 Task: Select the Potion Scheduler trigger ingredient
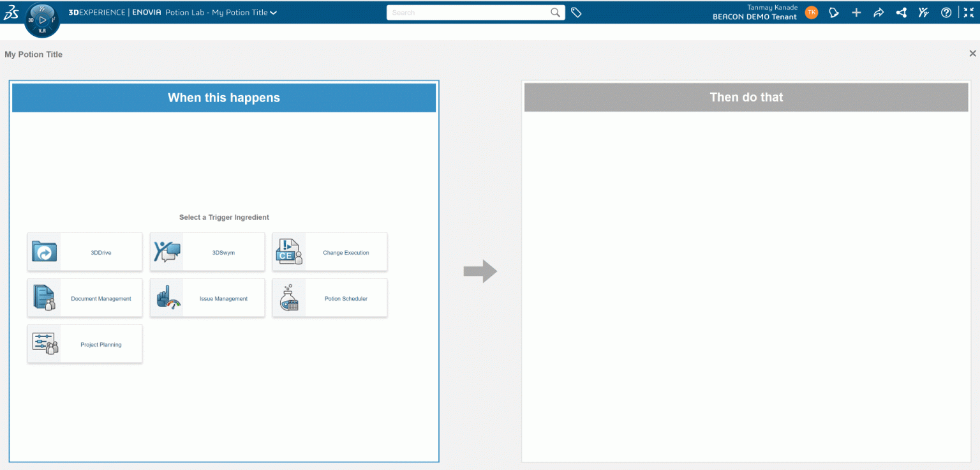click(330, 298)
